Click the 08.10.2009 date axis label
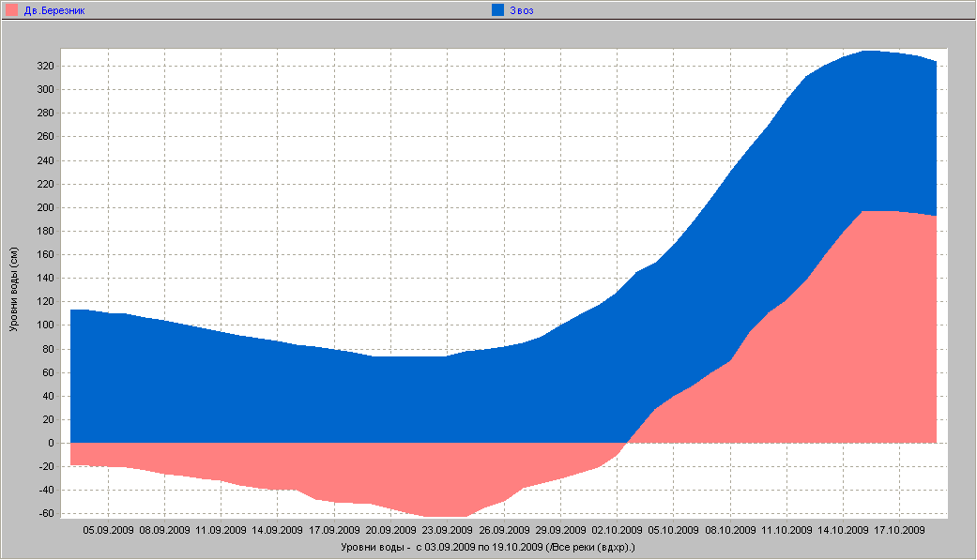977x560 pixels. 730,530
